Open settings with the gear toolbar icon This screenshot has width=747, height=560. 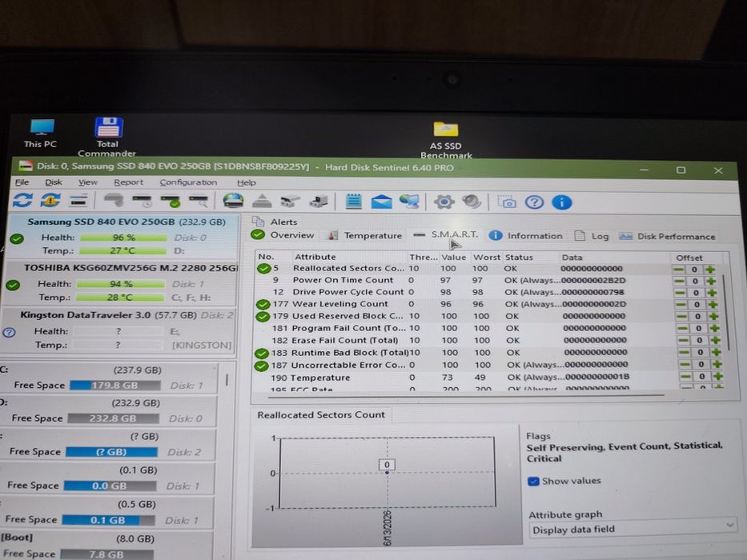pos(444,202)
